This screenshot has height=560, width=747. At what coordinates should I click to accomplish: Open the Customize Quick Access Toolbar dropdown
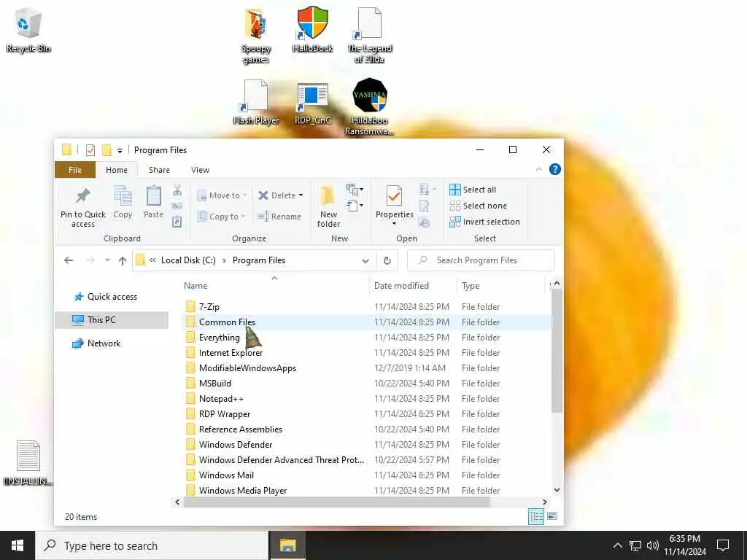(x=120, y=150)
